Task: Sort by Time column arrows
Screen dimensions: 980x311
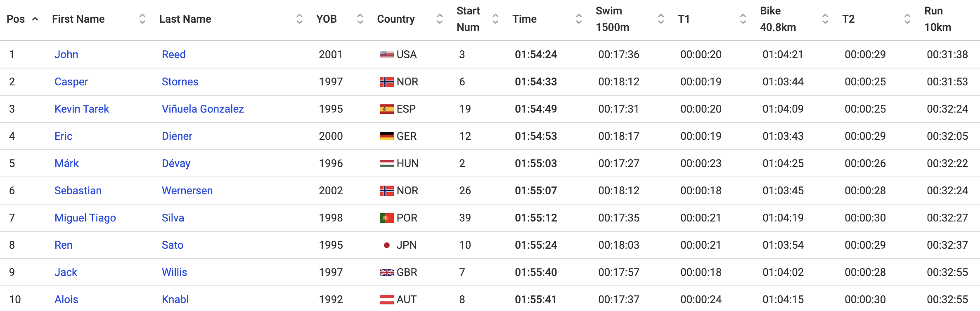Action: 579,19
